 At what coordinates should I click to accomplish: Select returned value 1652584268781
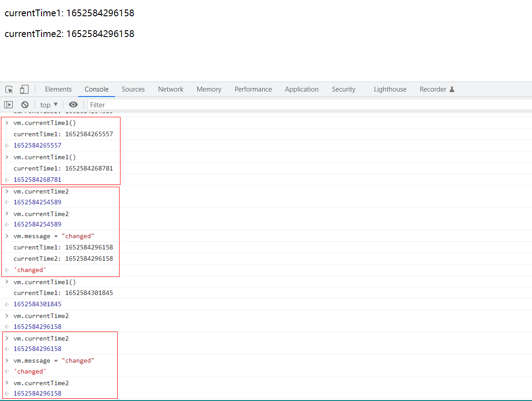[x=37, y=180]
